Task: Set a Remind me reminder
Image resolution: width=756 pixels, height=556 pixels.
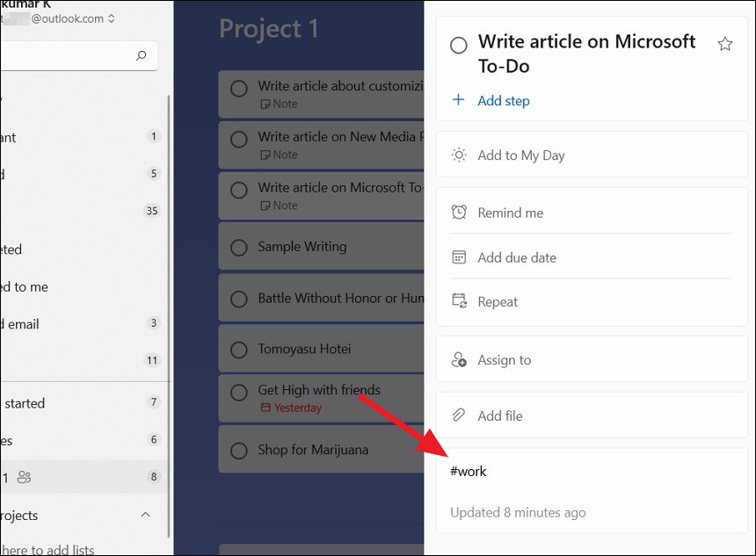Action: click(x=592, y=213)
